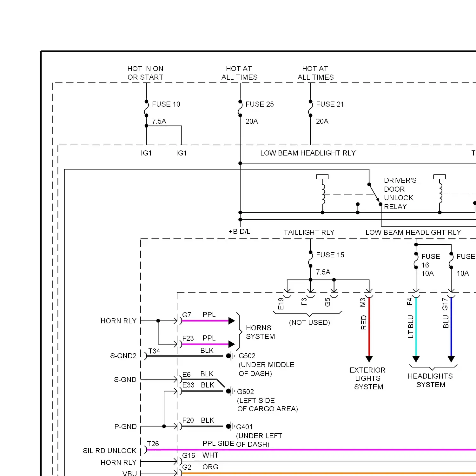Click the 7.5A rating under FUSE 10
476x476 pixels.
tap(159, 121)
